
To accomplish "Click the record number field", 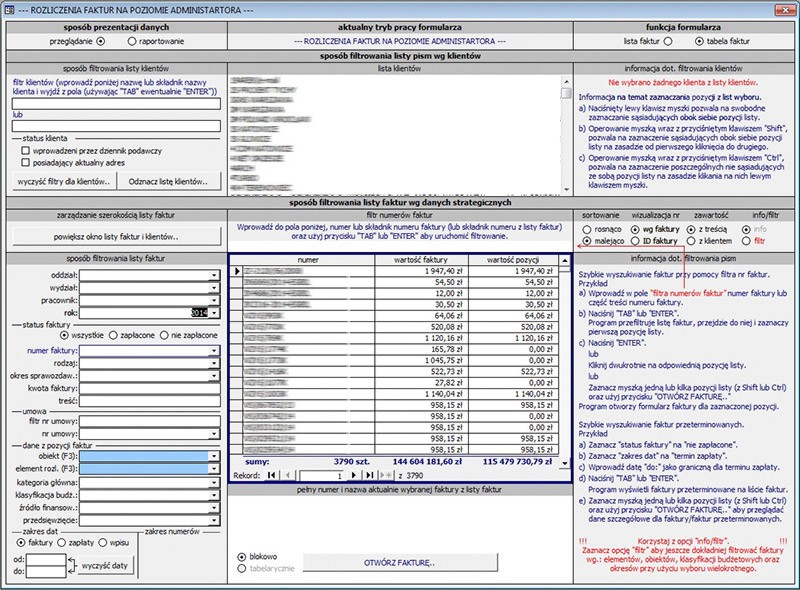I will (x=322, y=476).
